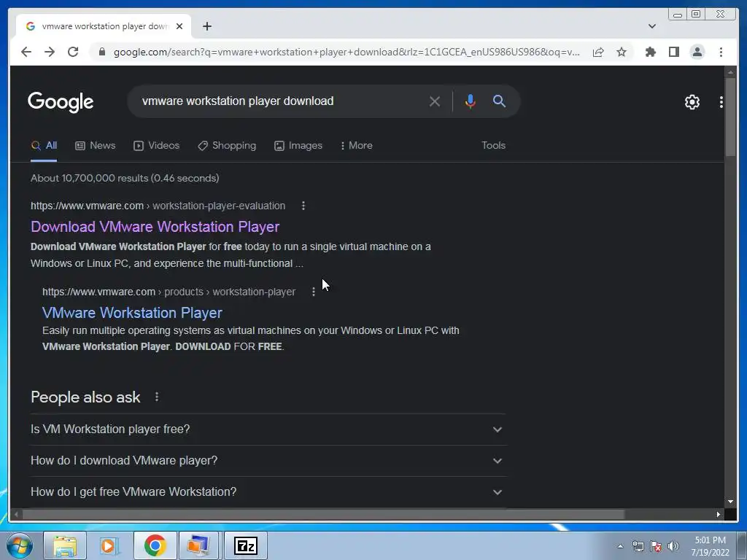Switch to Images results
This screenshot has width=747, height=560.
(x=298, y=146)
